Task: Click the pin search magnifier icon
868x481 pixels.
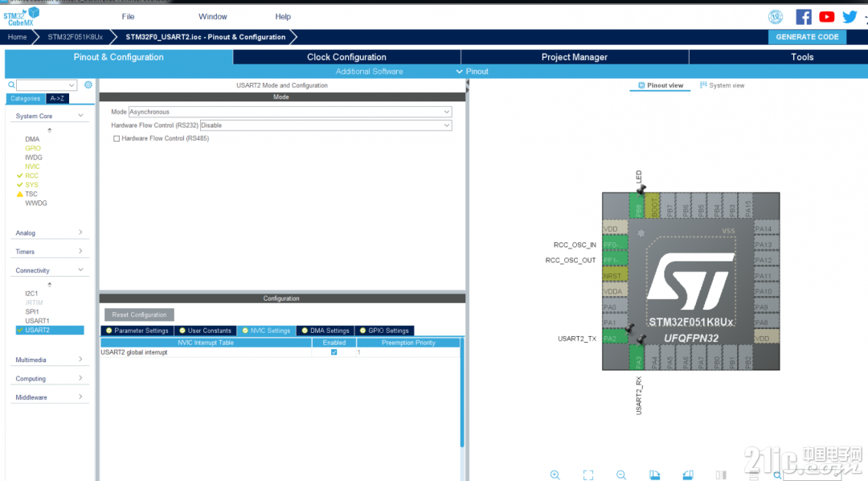Action: click(x=777, y=475)
